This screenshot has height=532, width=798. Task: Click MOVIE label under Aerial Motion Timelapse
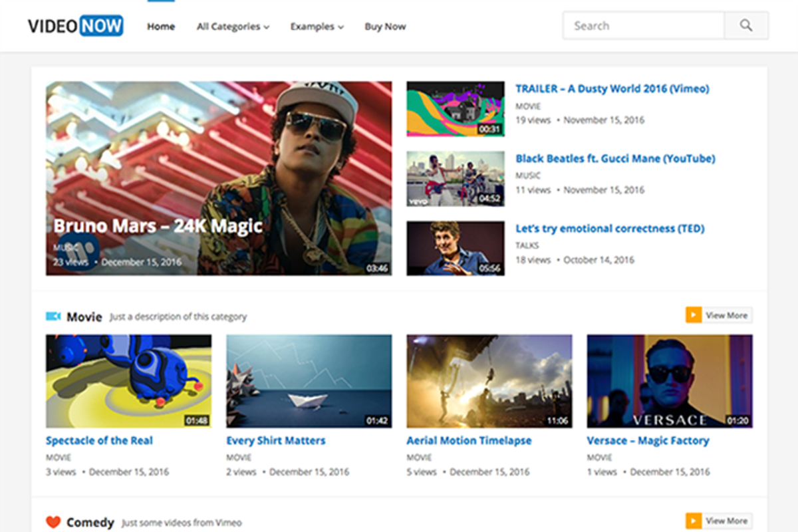420,458
